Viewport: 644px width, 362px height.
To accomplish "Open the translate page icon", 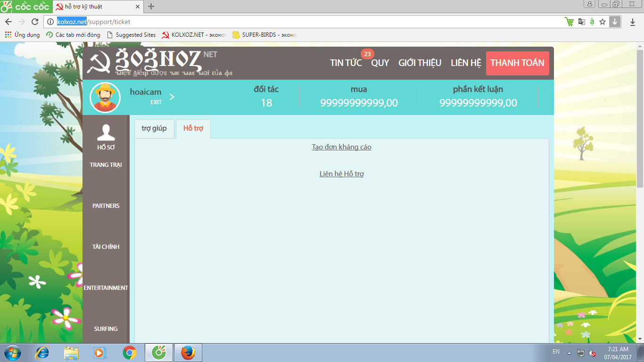I will pyautogui.click(x=582, y=22).
